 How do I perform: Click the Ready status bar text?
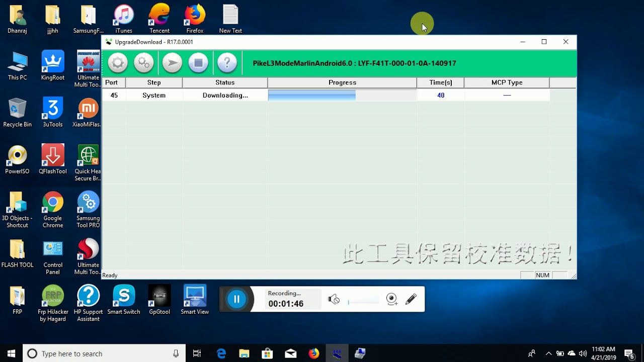(110, 276)
